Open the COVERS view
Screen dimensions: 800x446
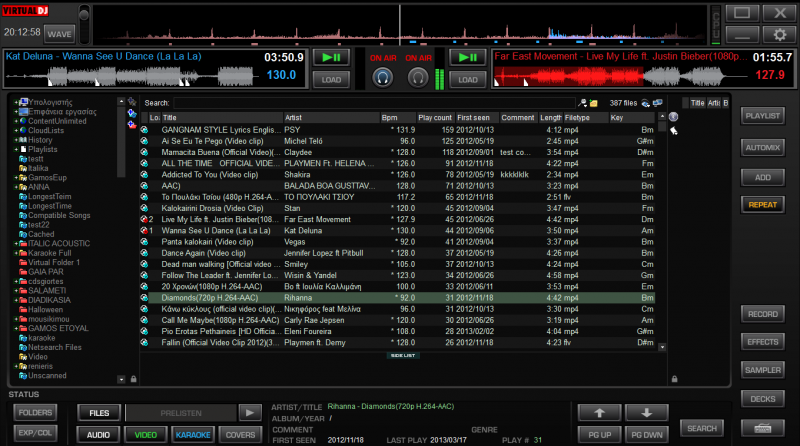coord(240,435)
